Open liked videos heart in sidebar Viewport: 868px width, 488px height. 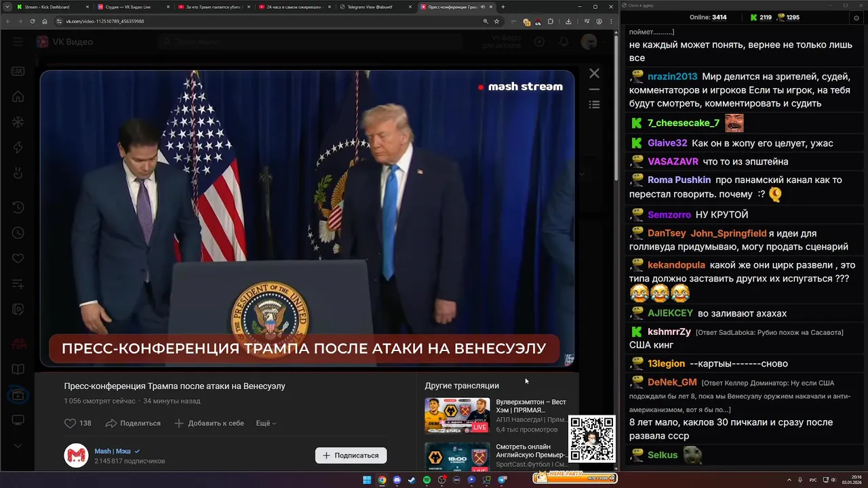(18, 258)
